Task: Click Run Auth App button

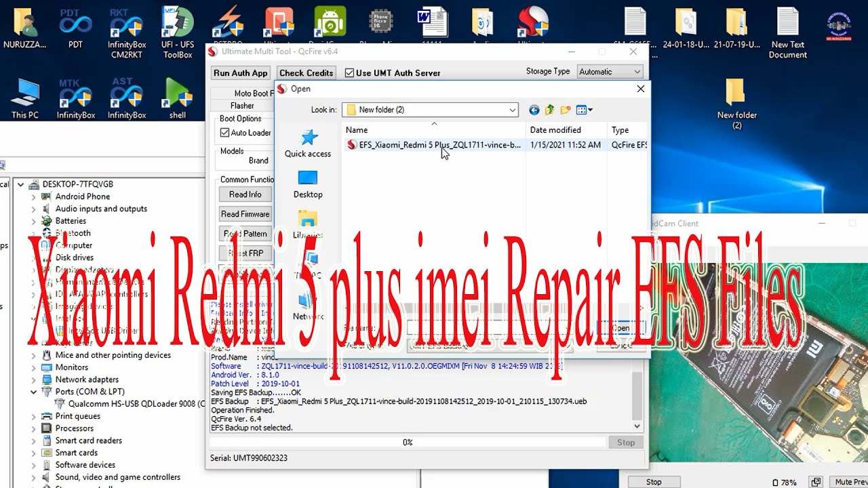Action: (x=241, y=73)
